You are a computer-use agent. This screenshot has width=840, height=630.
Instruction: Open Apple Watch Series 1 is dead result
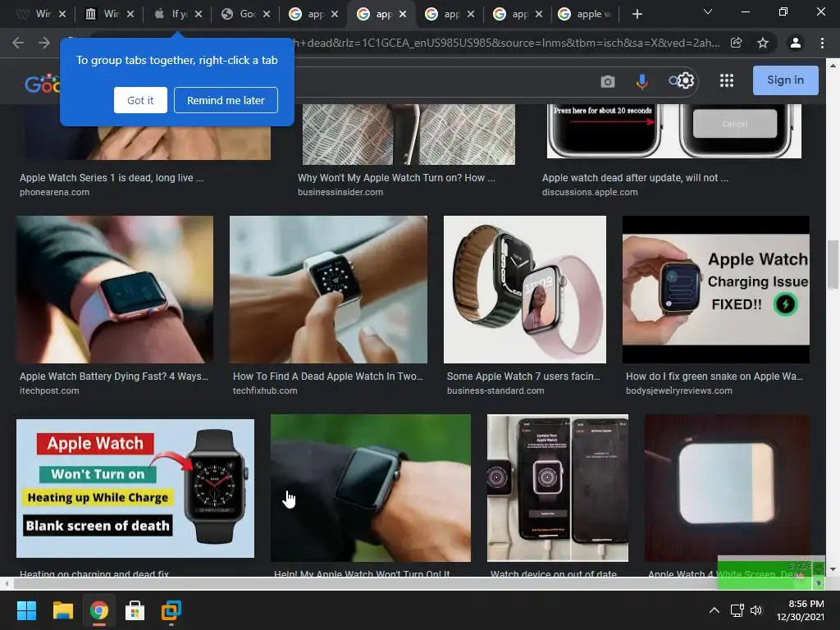point(112,178)
